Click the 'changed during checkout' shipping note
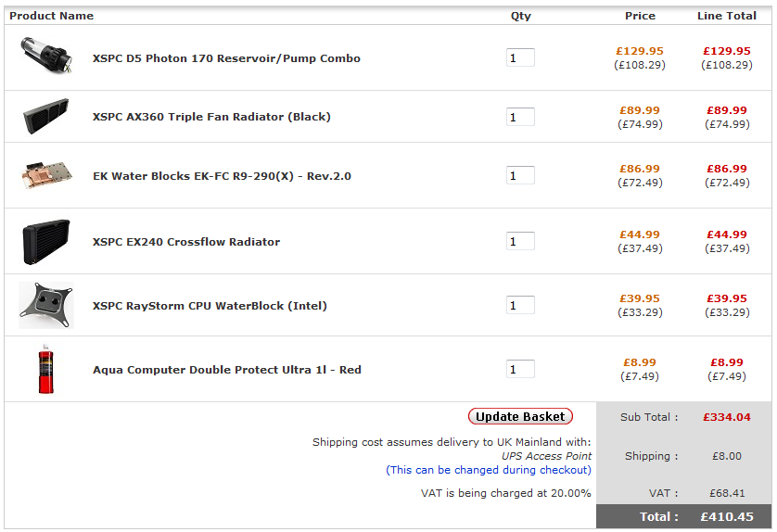 pyautogui.click(x=489, y=470)
